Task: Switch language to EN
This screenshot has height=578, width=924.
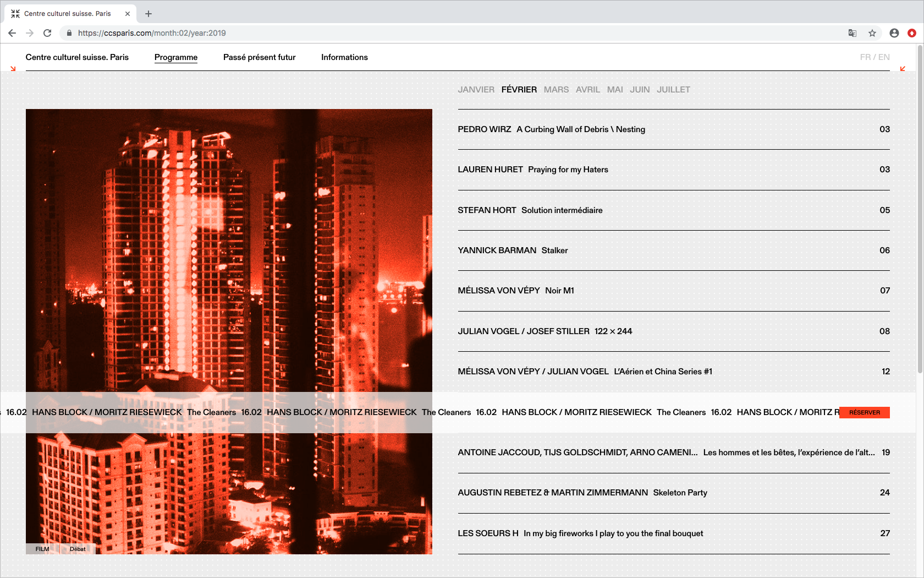Action: pyautogui.click(x=884, y=57)
